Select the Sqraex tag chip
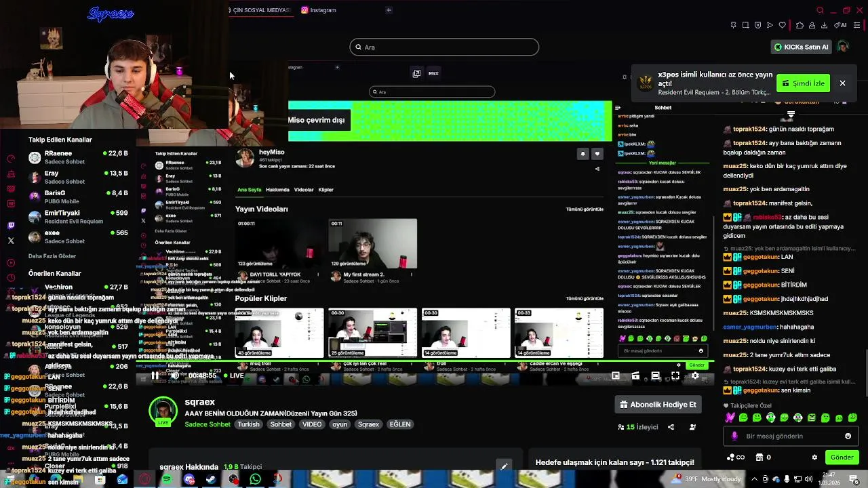This screenshot has height=488, width=868. [368, 424]
